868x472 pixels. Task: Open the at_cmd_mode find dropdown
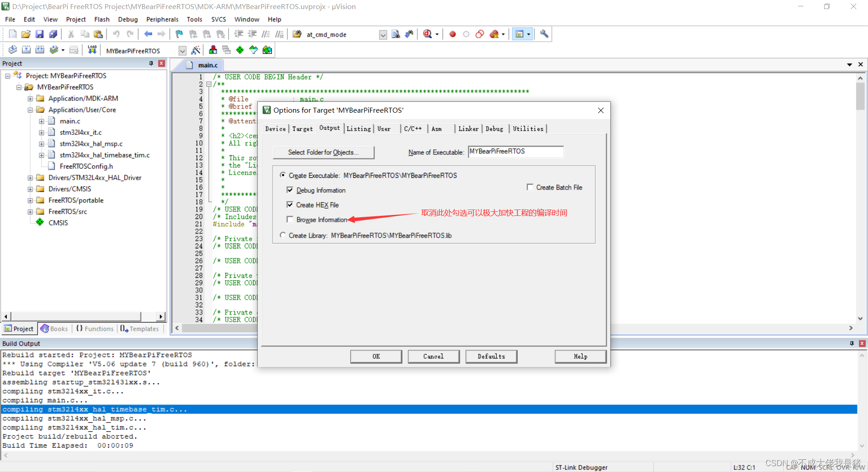tap(383, 35)
